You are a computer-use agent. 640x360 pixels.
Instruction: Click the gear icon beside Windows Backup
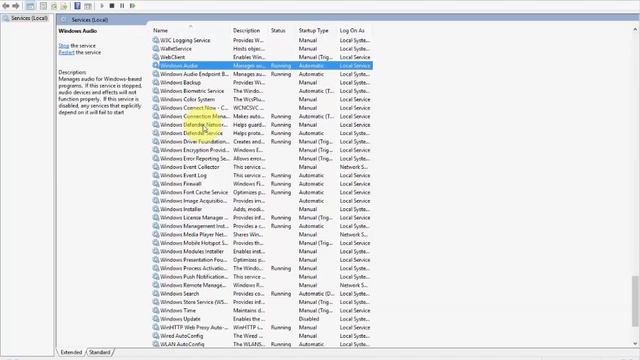pos(156,82)
